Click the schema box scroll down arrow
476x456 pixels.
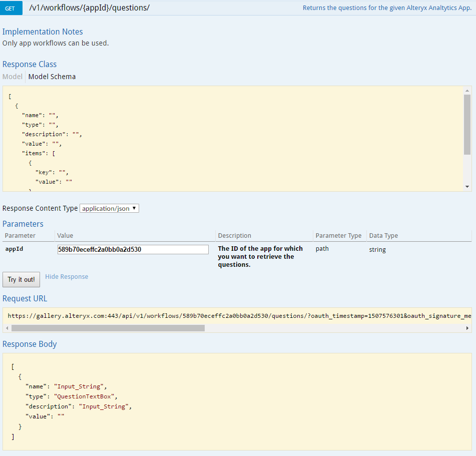coord(467,187)
